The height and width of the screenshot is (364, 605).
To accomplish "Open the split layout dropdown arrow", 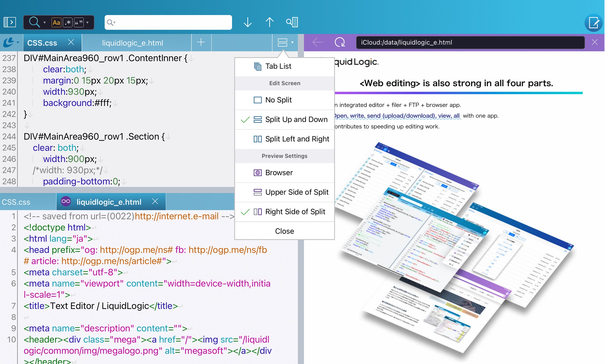I will click(292, 43).
